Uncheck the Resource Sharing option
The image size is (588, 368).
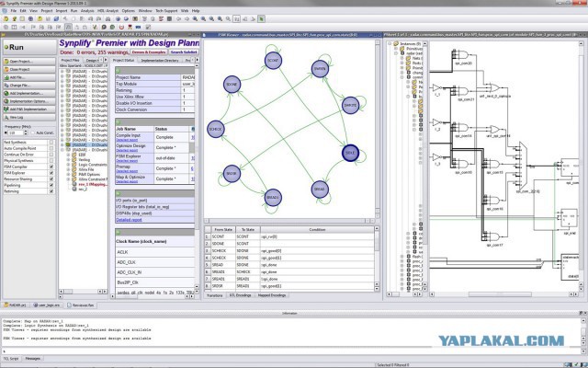click(51, 179)
